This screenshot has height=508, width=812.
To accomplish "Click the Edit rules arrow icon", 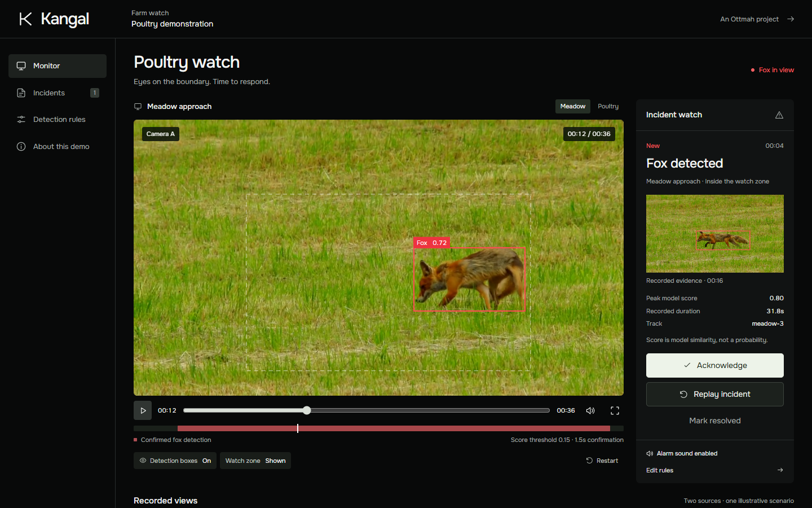I will coord(780,470).
